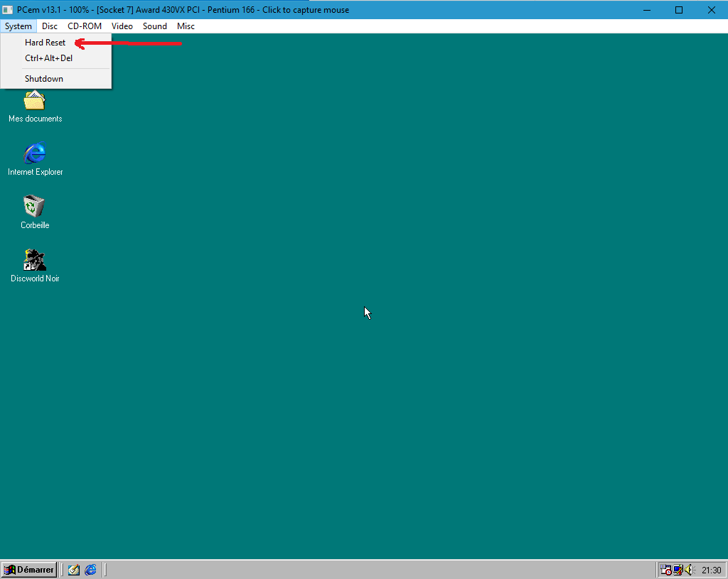Click the Démarrer start button
Image resolution: width=728 pixels, height=579 pixels.
tap(29, 570)
